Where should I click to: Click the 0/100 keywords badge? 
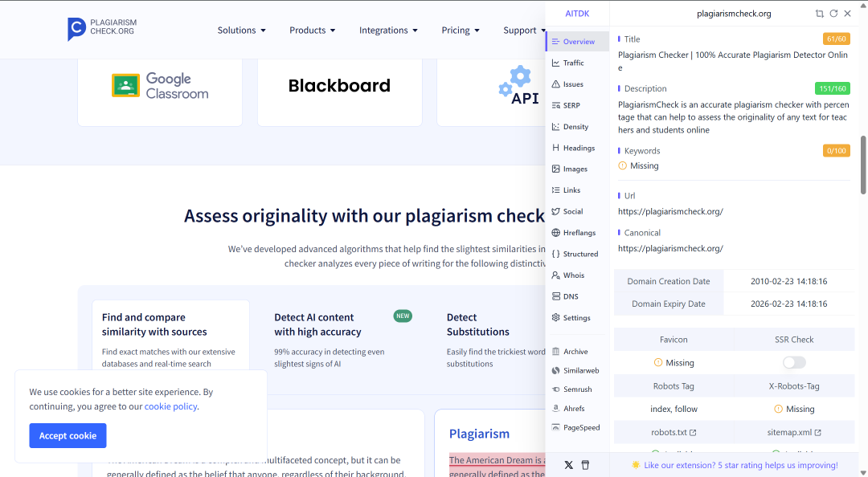[837, 150]
